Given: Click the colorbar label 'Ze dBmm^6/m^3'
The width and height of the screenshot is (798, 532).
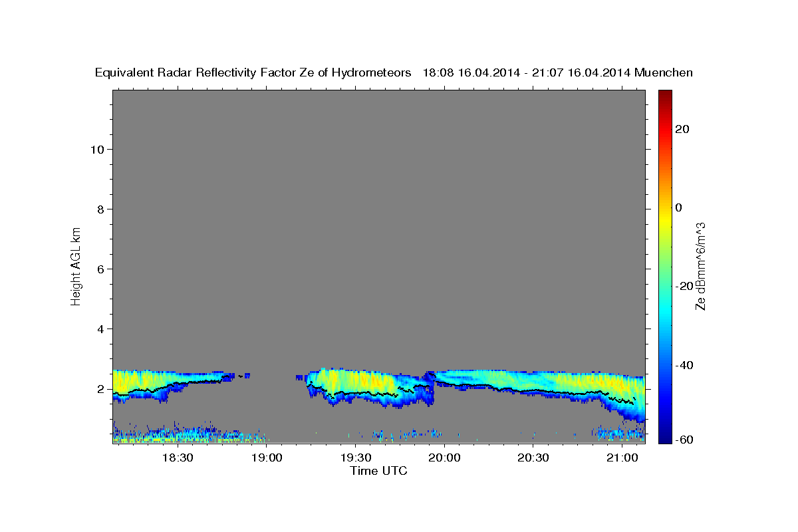Looking at the screenshot, I should pyautogui.click(x=701, y=266).
